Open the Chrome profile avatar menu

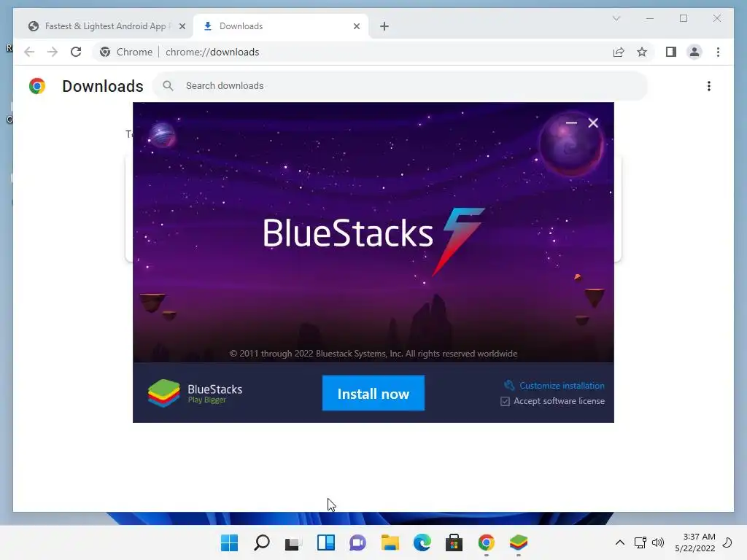click(x=694, y=52)
